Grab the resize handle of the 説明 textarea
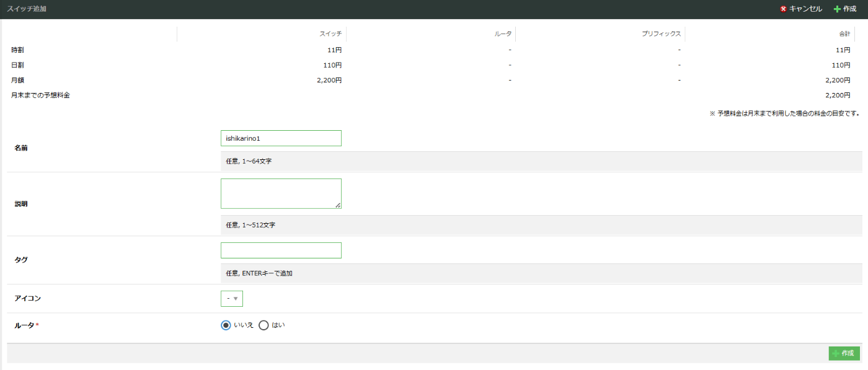Screen dimensions: 868x370 [x=338, y=205]
